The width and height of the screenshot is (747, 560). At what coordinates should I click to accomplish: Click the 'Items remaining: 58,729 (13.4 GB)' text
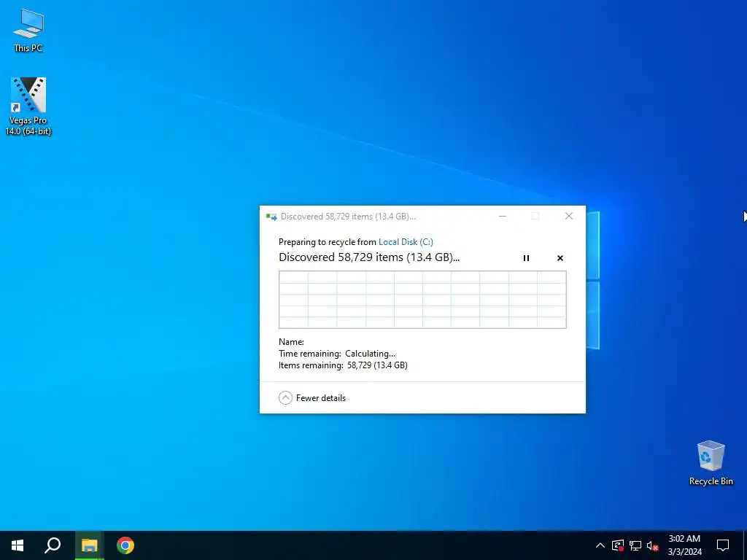click(x=343, y=365)
